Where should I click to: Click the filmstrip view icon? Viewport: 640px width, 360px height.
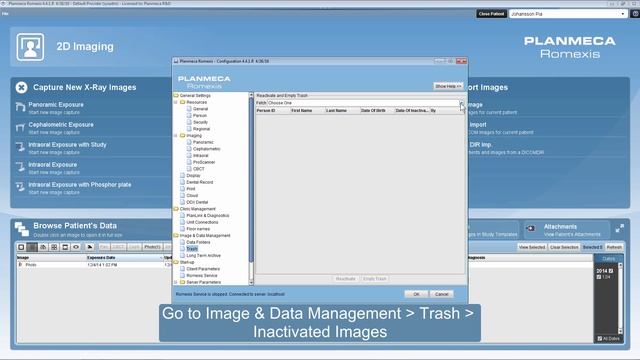[65, 247]
